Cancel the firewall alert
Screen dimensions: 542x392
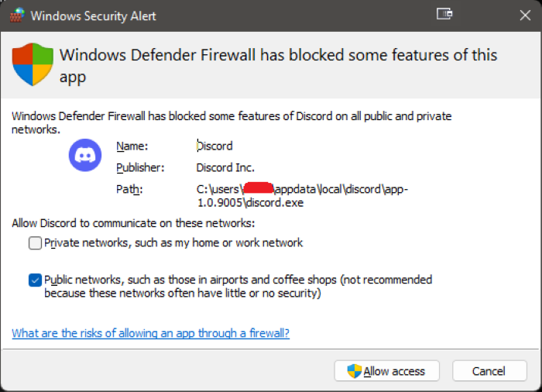tap(489, 371)
